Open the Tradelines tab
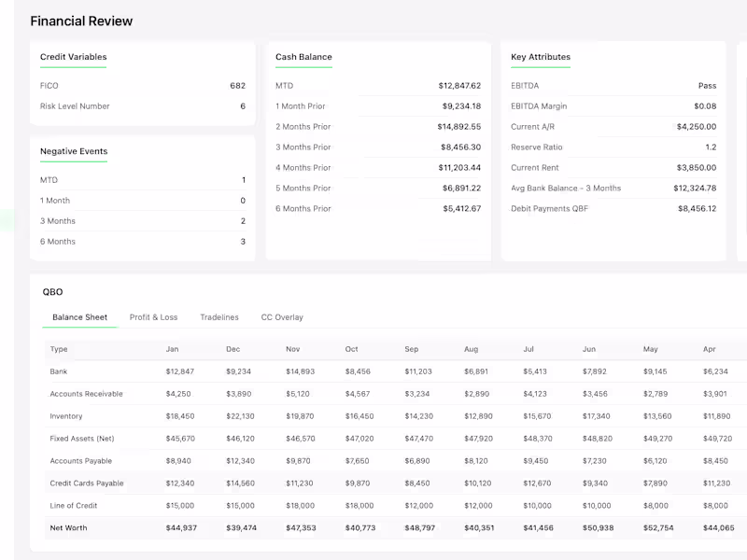Viewport: 747px width, 560px height. tap(219, 317)
